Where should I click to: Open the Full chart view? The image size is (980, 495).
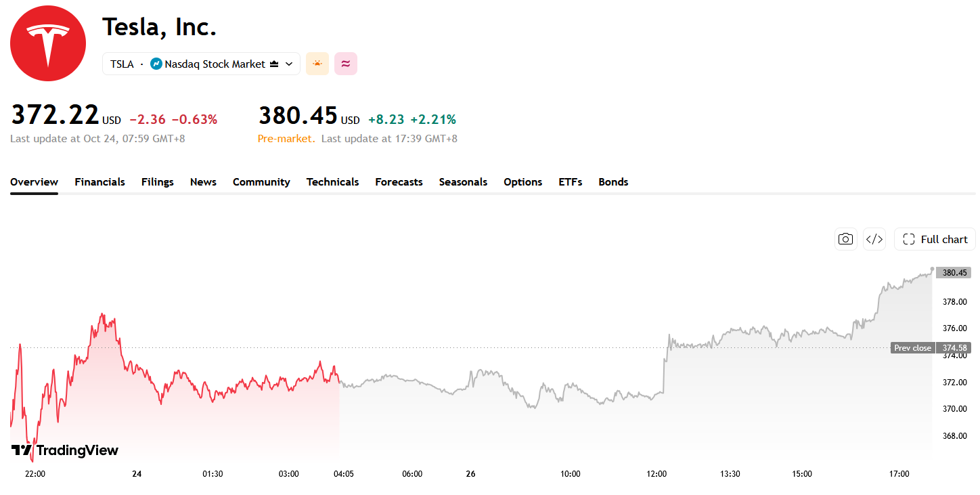935,239
